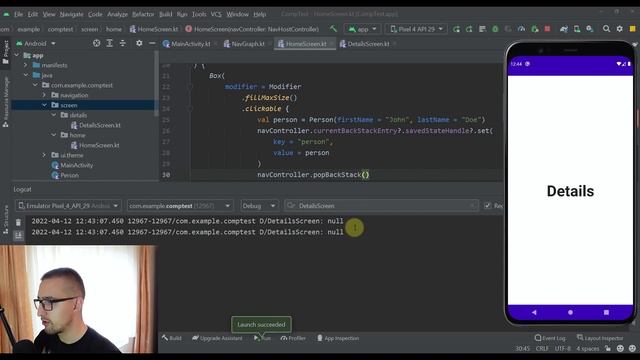Viewport: 640px width, 360px height.
Task: Open the Build menu
Action: pyautogui.click(x=165, y=14)
